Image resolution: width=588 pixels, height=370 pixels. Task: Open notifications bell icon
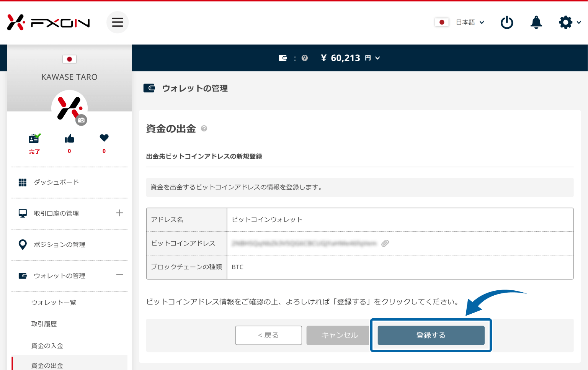coord(536,22)
